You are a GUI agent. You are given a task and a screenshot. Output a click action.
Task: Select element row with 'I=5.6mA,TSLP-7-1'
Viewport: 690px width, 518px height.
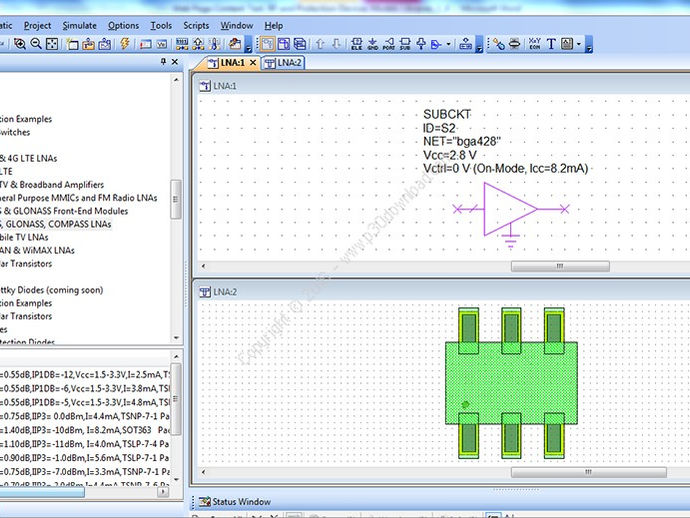84,458
